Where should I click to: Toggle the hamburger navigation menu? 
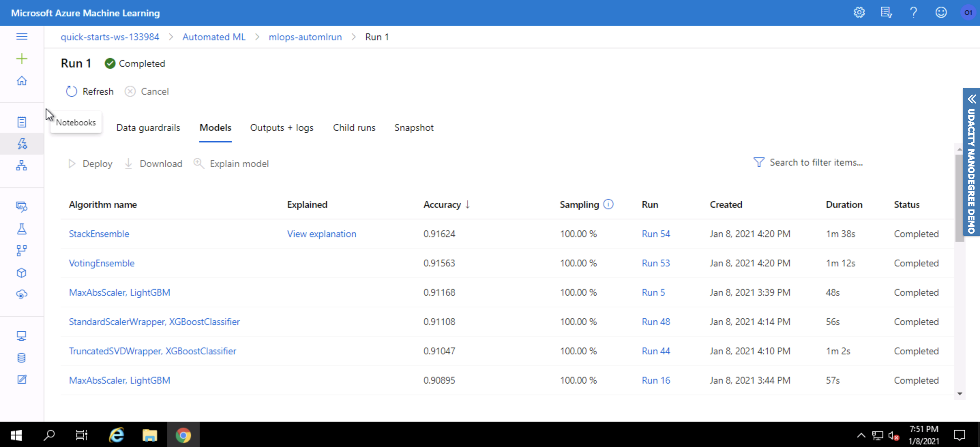pyautogui.click(x=22, y=36)
